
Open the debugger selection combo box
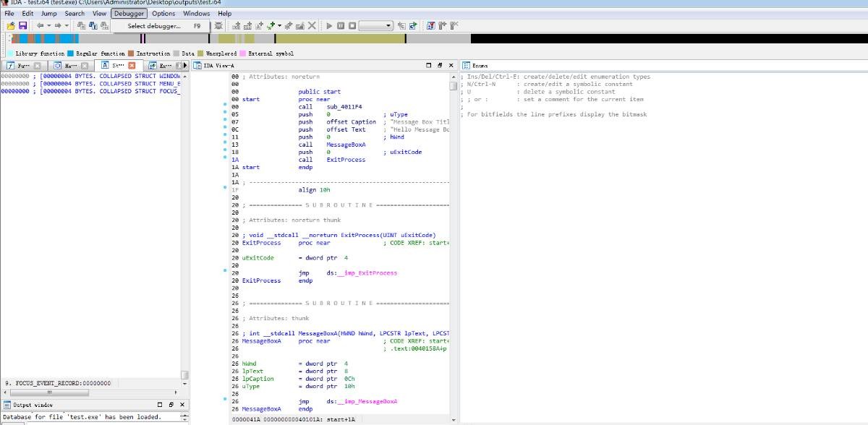[x=376, y=25]
